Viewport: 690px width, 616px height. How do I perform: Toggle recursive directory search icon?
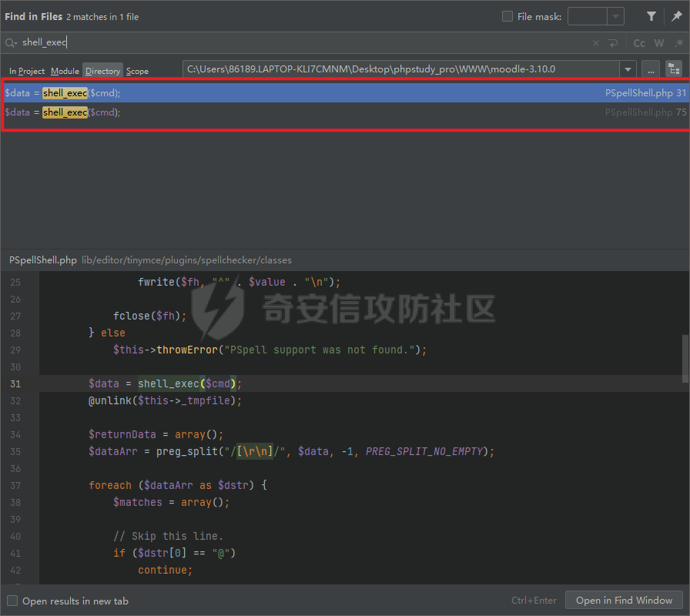(x=674, y=69)
